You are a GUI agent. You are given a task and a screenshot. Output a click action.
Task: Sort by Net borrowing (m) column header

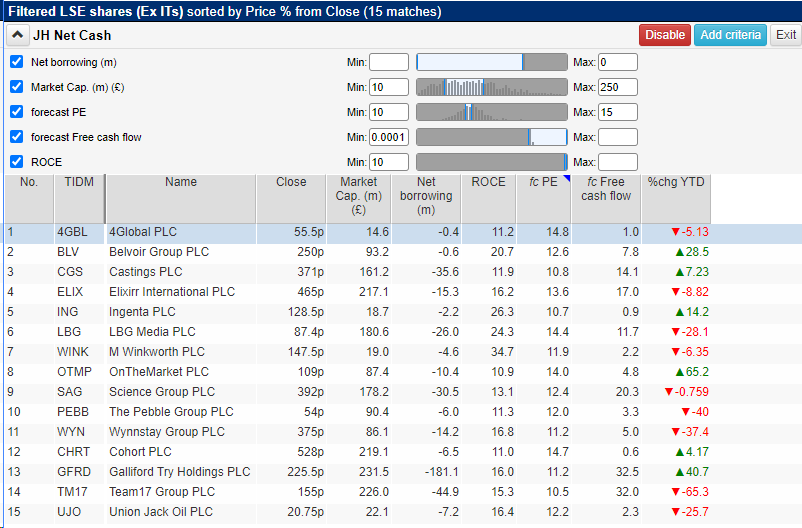426,199
